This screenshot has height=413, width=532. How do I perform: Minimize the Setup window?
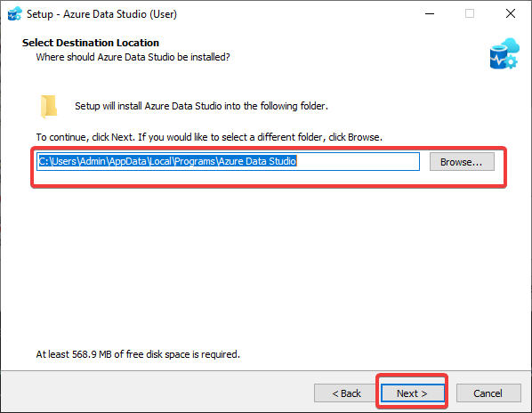pos(430,14)
